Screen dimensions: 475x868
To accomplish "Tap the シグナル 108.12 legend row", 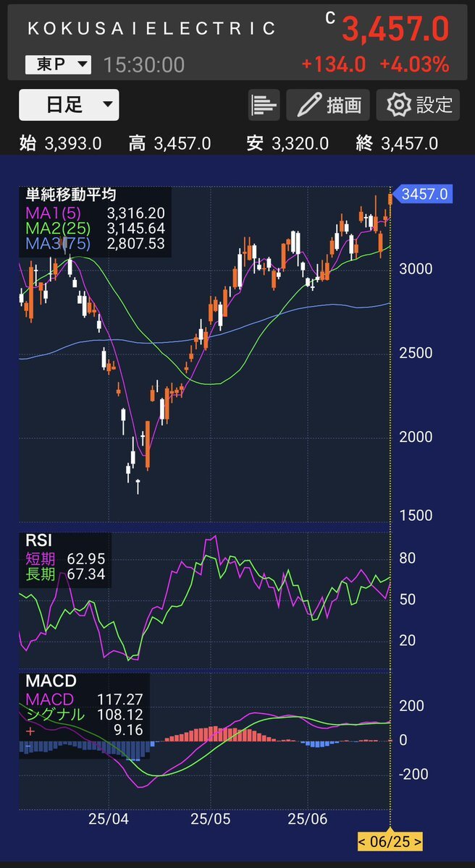I will (x=84, y=715).
